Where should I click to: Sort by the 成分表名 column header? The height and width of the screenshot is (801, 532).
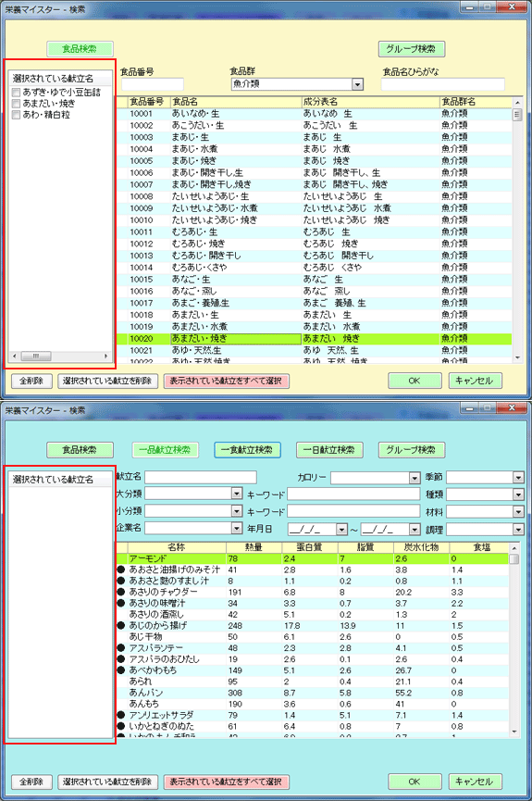coord(371,102)
